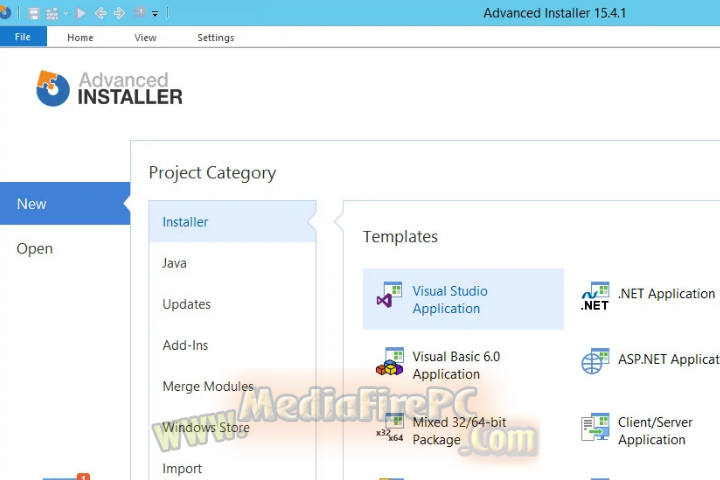Choose the Mixed 32/64-bit Package label
The width and height of the screenshot is (720, 480).
(459, 431)
